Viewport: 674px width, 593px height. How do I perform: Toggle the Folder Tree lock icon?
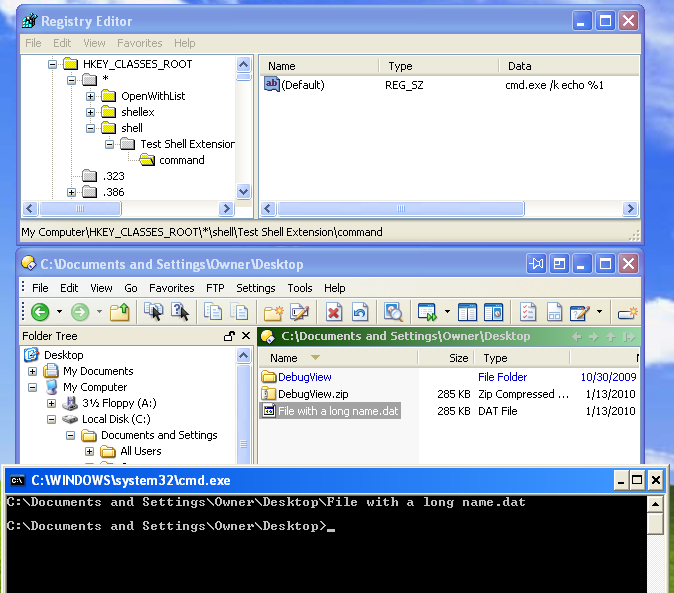229,337
